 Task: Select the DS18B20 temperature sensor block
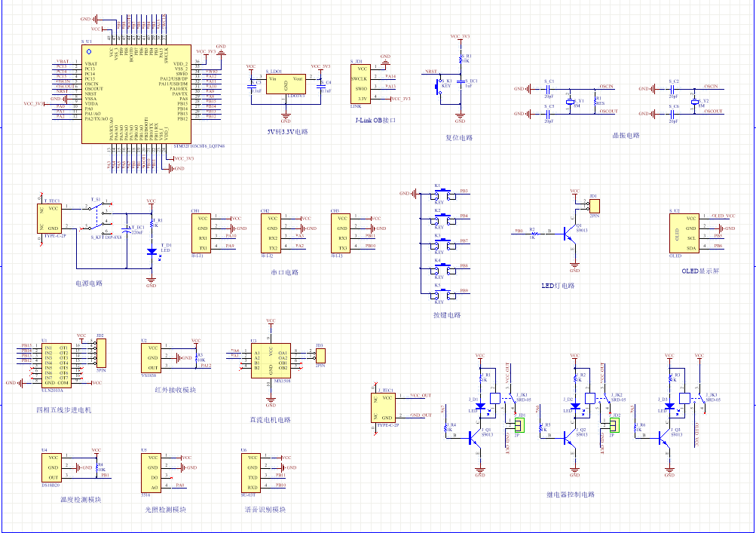[51, 467]
